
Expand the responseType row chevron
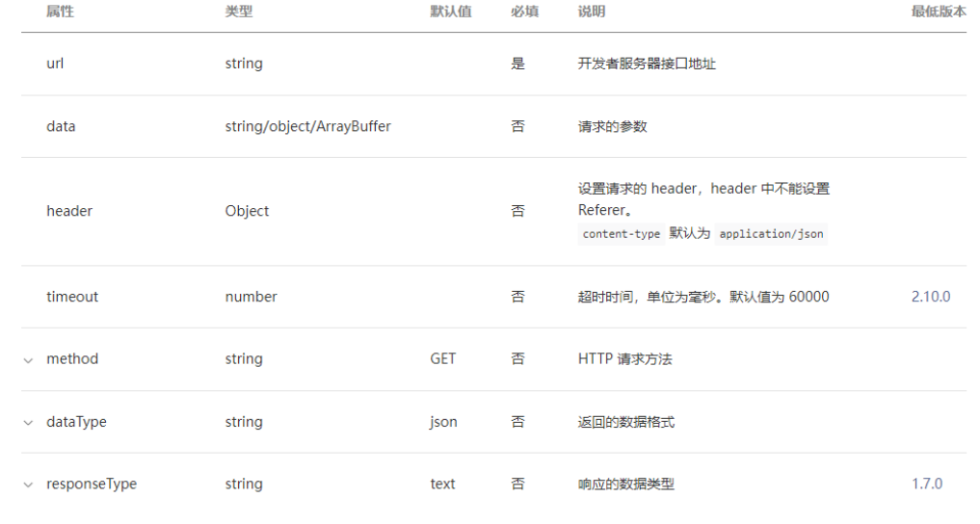(x=28, y=485)
